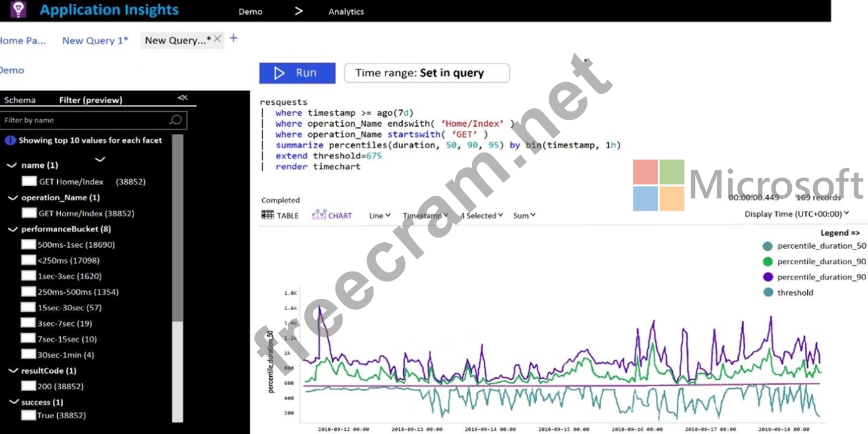
Task: Open the Line chart type dropdown
Action: pos(379,216)
